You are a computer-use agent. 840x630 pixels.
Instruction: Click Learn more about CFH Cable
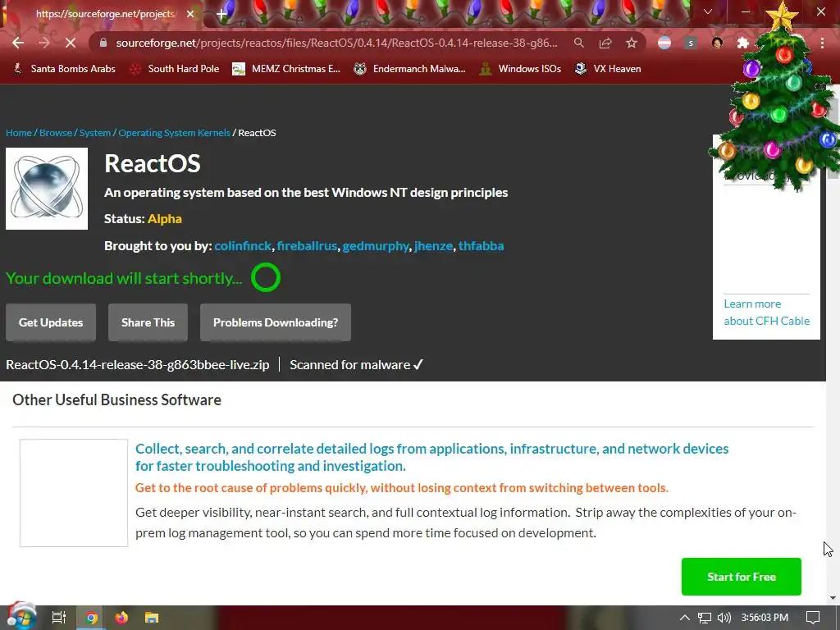[x=767, y=313]
